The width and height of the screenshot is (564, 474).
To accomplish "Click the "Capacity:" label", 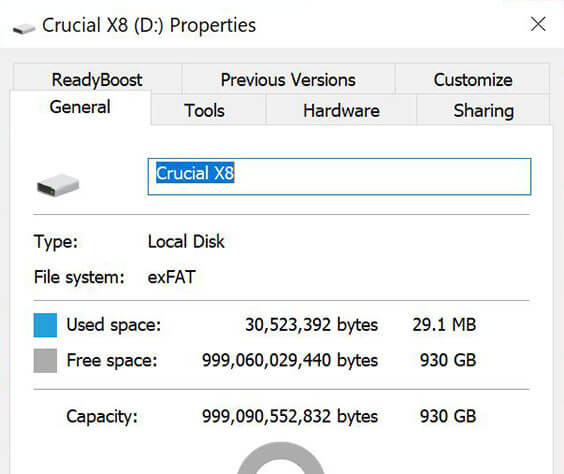I will [x=102, y=416].
